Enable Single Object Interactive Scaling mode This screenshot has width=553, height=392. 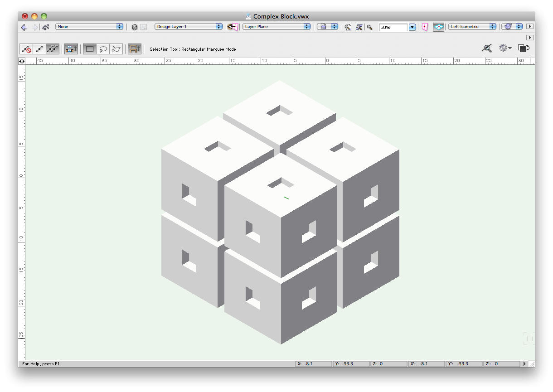coord(40,49)
